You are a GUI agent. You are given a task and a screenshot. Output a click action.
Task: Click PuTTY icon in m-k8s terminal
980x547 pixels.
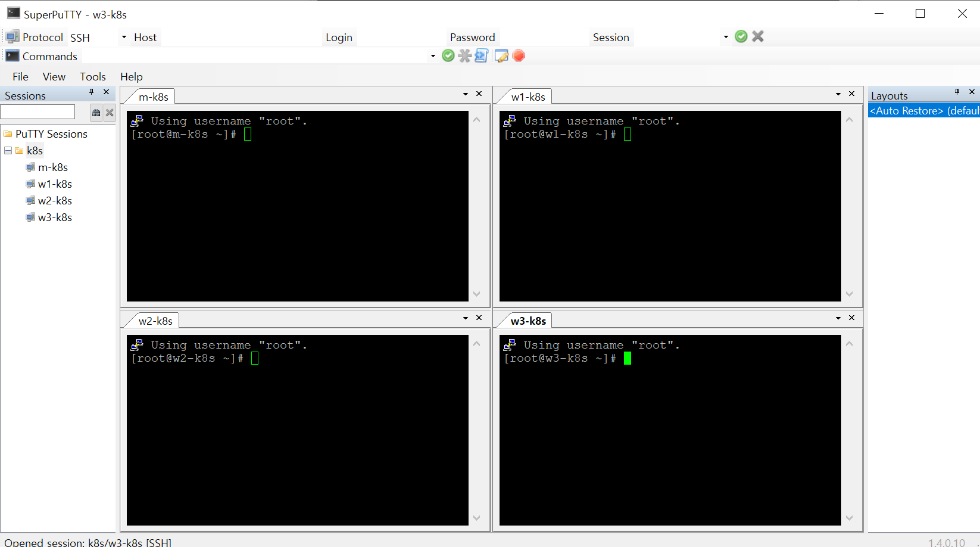point(137,121)
